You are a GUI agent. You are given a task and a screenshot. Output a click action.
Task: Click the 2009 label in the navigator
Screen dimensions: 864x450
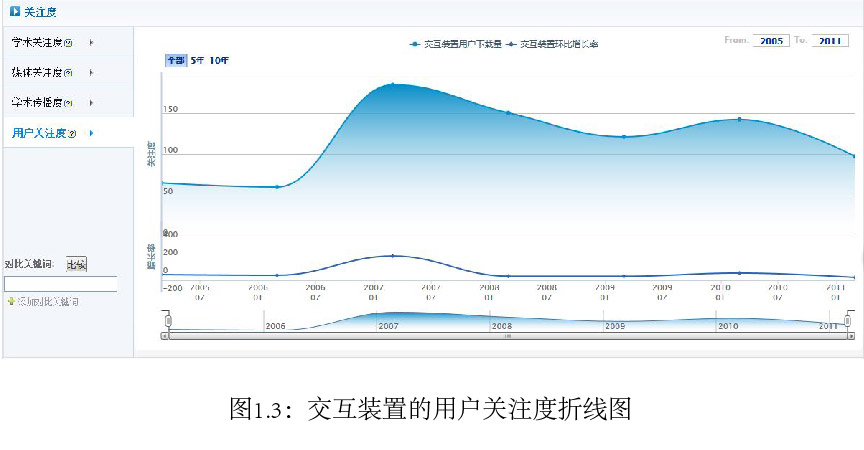click(x=615, y=326)
